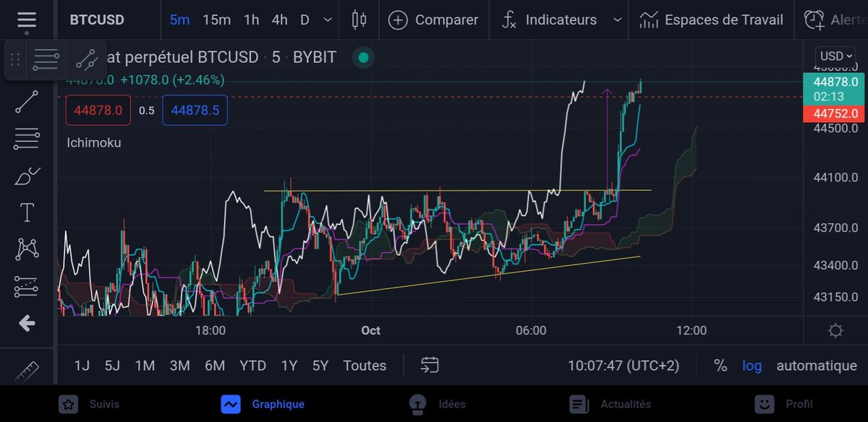Set range to 5Y

click(x=319, y=366)
